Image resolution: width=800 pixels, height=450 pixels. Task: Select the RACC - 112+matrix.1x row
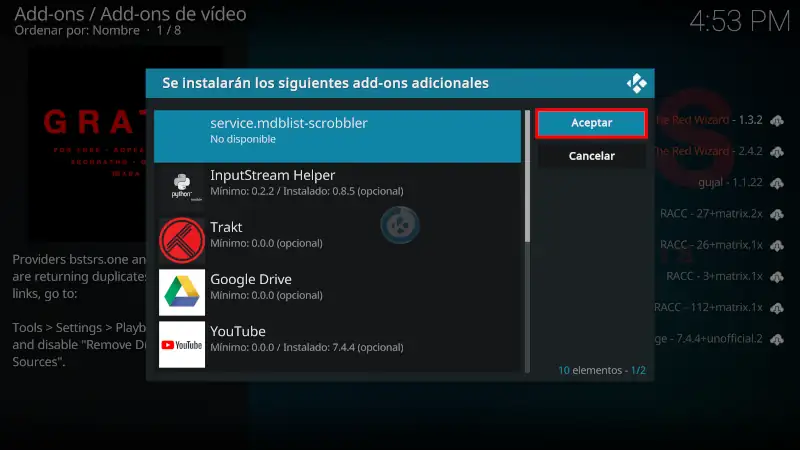tap(722, 307)
